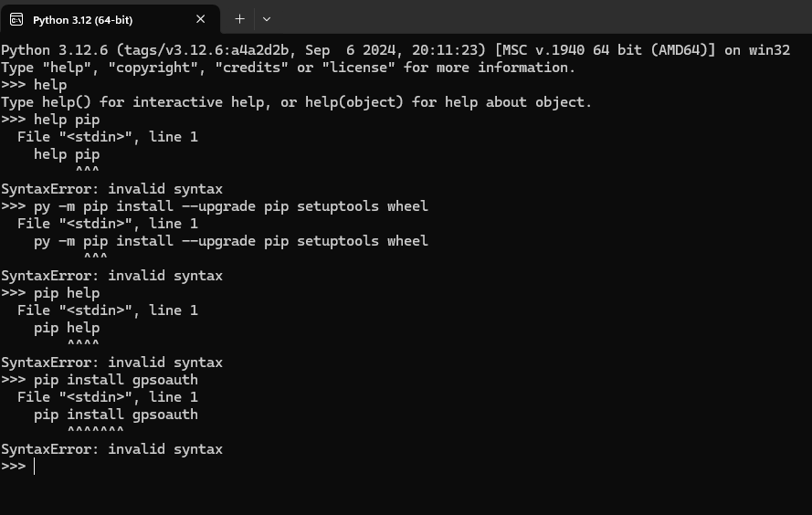Click the standalone ">>> help" input line
812x515 pixels.
[x=34, y=85]
